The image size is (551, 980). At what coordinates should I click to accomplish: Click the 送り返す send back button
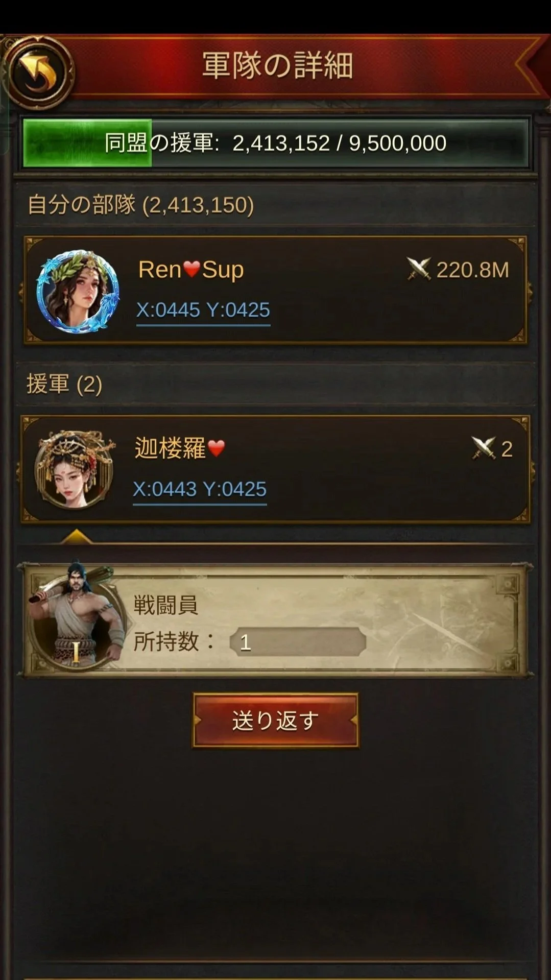pos(275,720)
